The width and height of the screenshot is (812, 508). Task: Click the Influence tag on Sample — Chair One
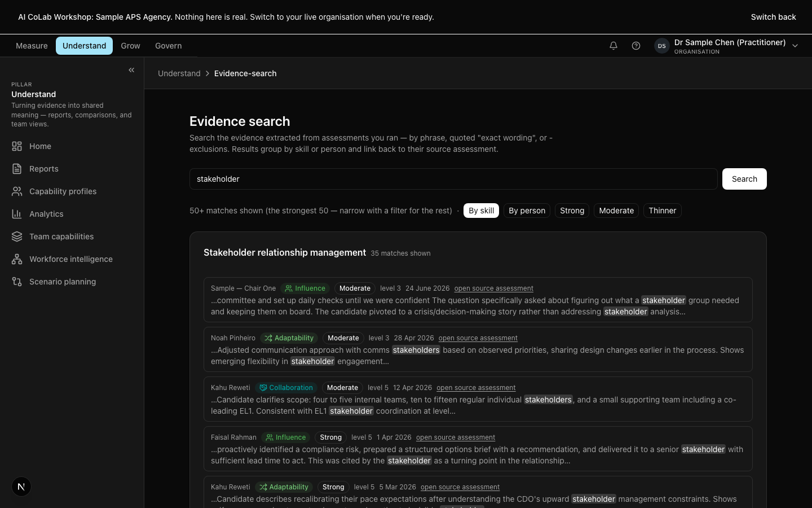coord(305,288)
